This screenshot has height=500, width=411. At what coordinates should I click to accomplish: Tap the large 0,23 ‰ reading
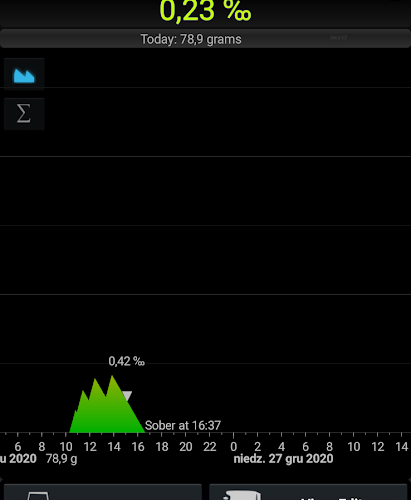tap(205, 11)
